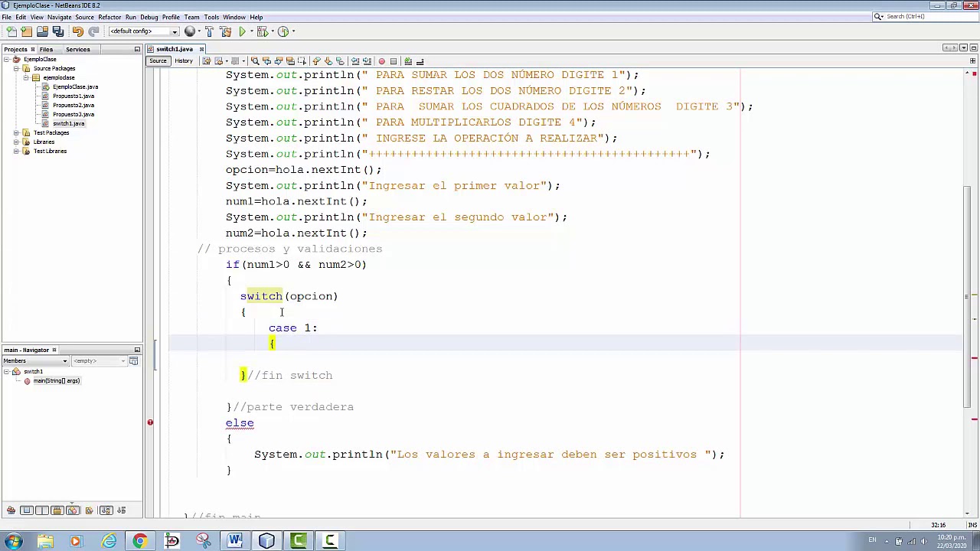Expand the Libraries node
The image size is (980, 551).
(16, 142)
